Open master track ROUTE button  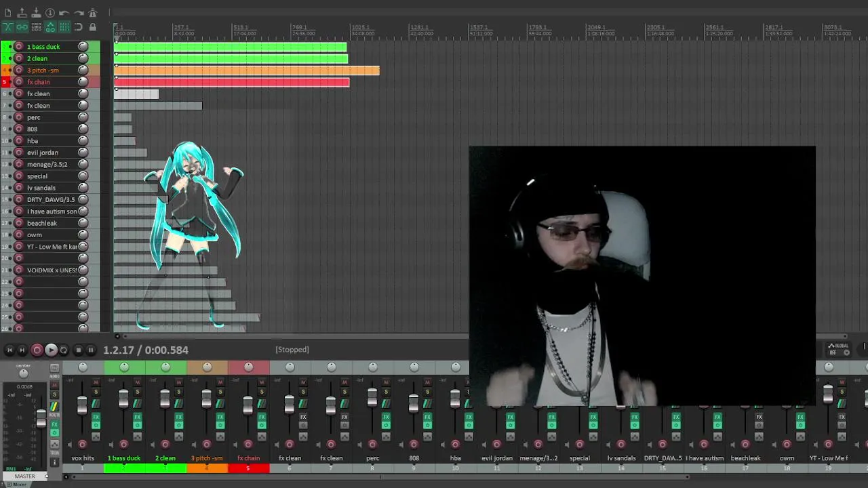pyautogui.click(x=54, y=407)
